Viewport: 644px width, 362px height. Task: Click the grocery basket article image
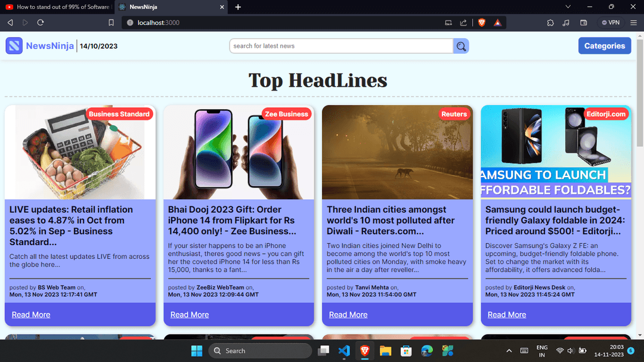coord(80,152)
